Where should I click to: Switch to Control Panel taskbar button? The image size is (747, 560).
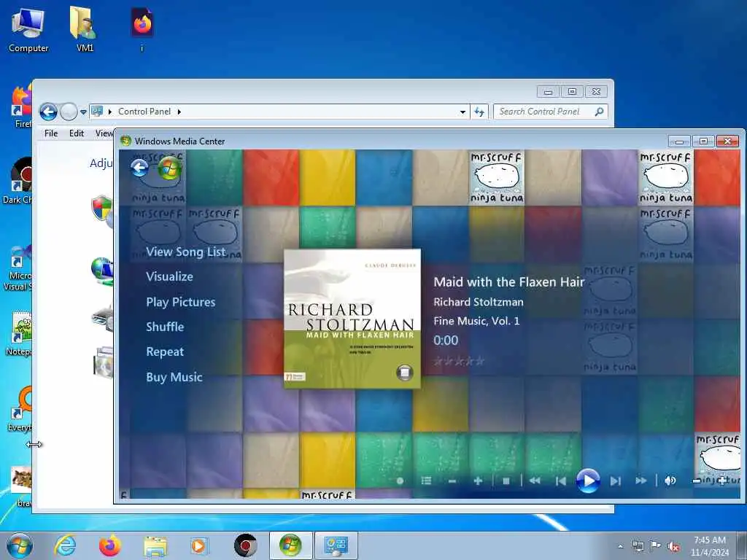pos(336,545)
